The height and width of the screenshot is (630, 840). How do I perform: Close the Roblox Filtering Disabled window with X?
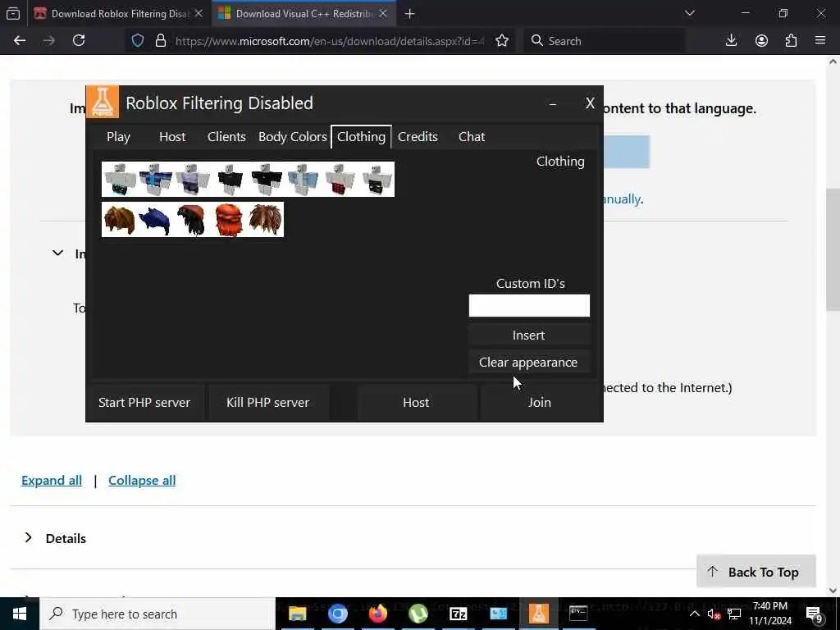point(590,103)
